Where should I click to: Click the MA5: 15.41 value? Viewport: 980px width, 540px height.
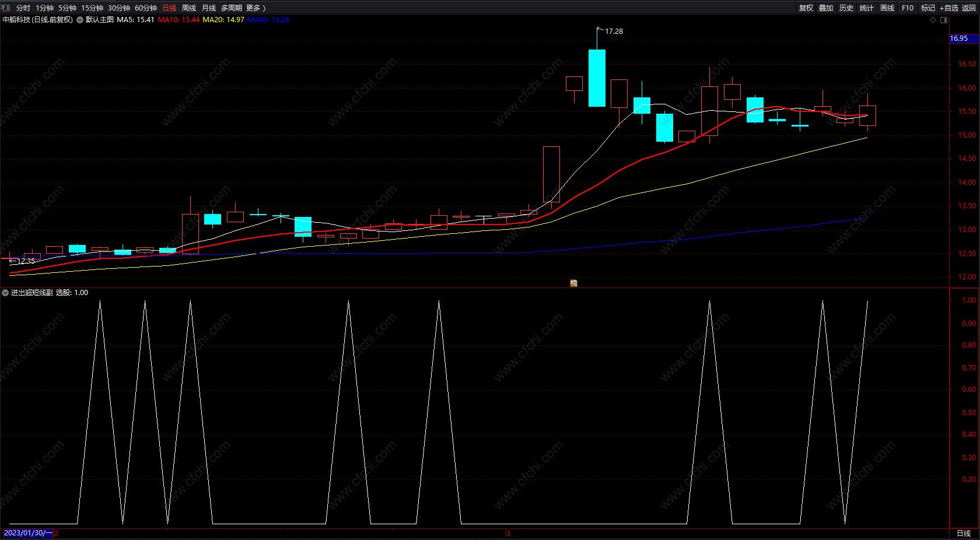click(135, 20)
